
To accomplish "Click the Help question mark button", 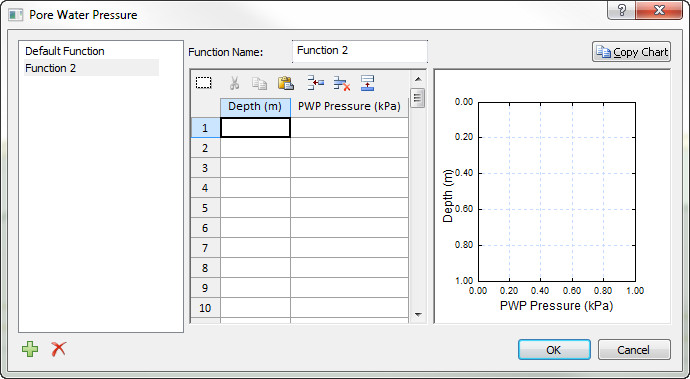I will (x=621, y=10).
